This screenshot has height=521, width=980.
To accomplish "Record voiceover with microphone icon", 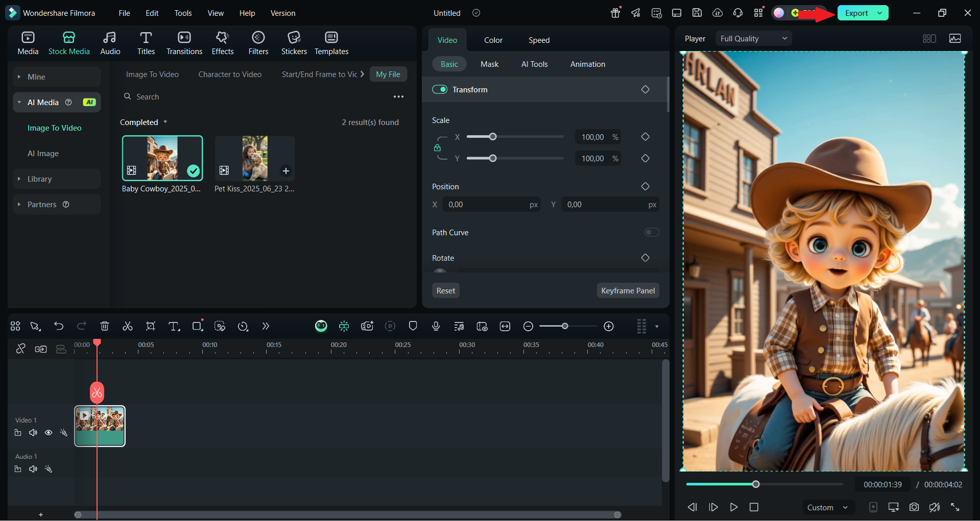I will pyautogui.click(x=436, y=326).
